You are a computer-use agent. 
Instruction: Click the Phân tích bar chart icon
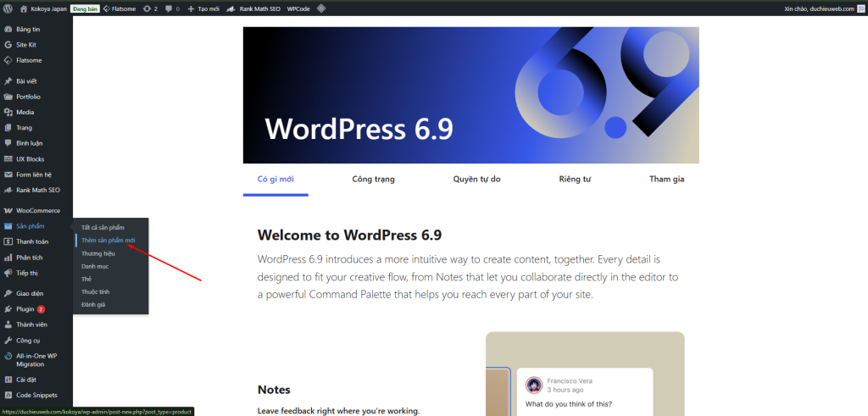click(x=8, y=258)
